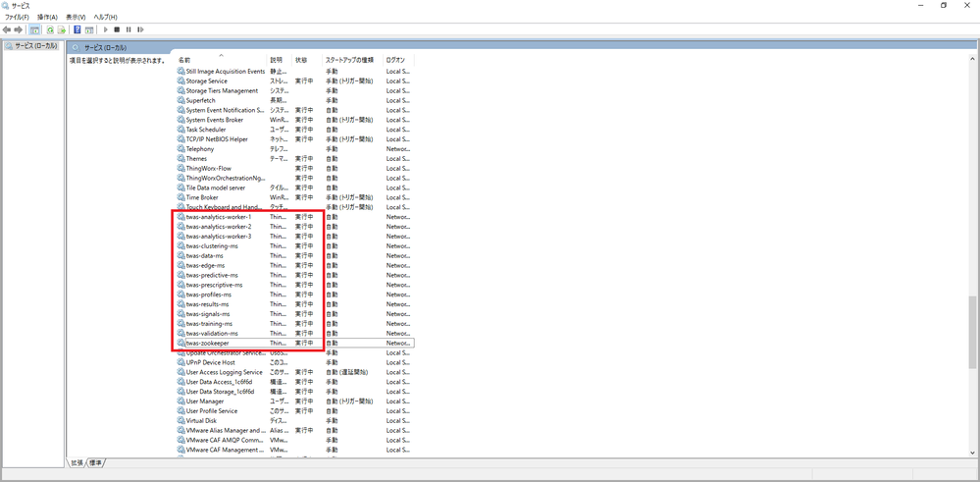Click the twas-prescriptive-ms row name
This screenshot has height=482, width=980.
pyautogui.click(x=215, y=285)
